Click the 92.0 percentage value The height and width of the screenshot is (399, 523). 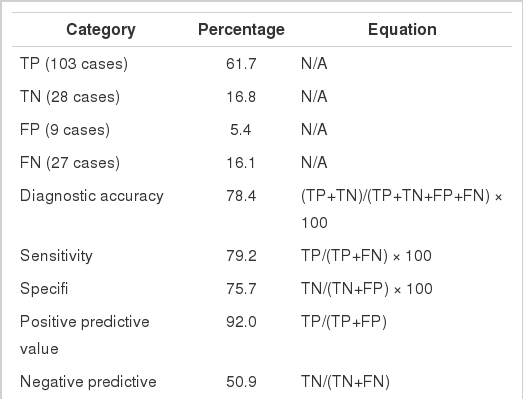241,322
